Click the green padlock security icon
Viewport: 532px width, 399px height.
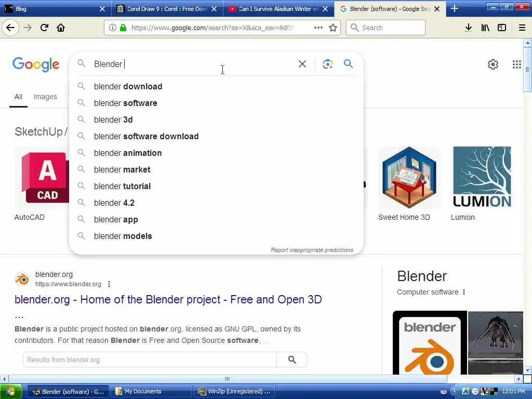coord(123,28)
